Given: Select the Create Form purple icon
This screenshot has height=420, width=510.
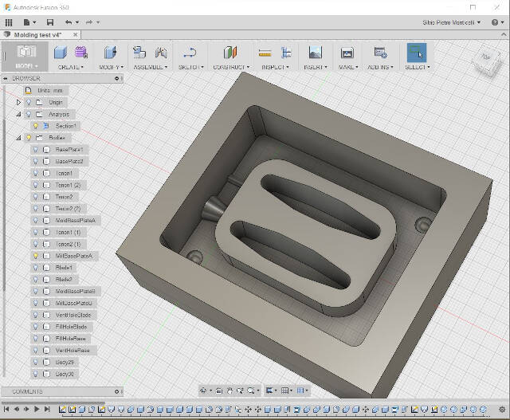Looking at the screenshot, I should pyautogui.click(x=81, y=53).
